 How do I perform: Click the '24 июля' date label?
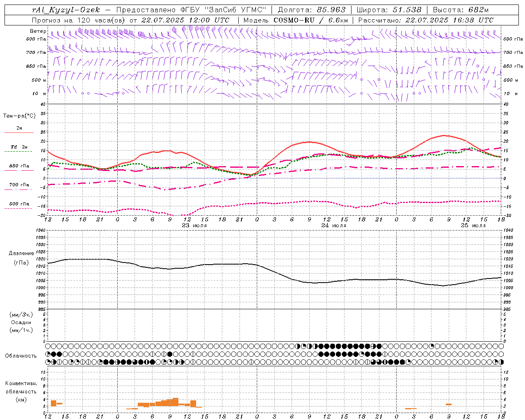334,226
